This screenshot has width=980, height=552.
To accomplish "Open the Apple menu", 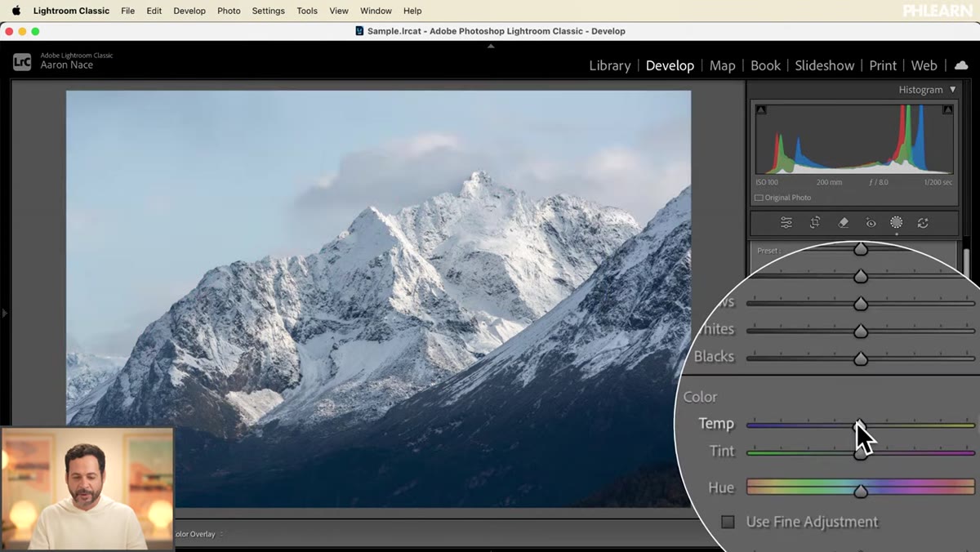I will pyautogui.click(x=16, y=11).
